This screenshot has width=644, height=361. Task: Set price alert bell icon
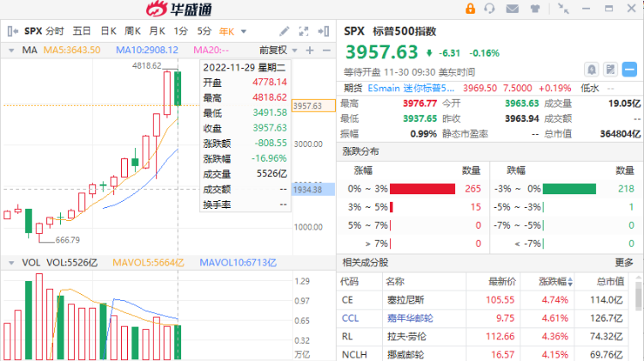point(592,70)
